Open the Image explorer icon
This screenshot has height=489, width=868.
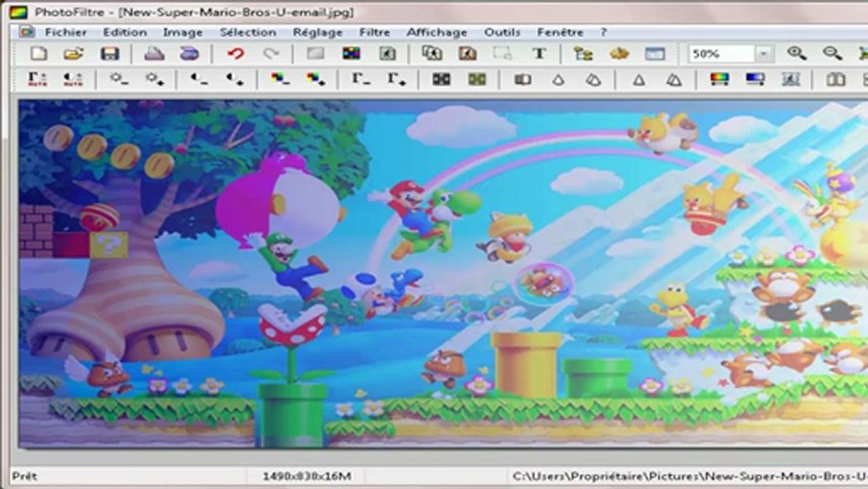[x=584, y=54]
